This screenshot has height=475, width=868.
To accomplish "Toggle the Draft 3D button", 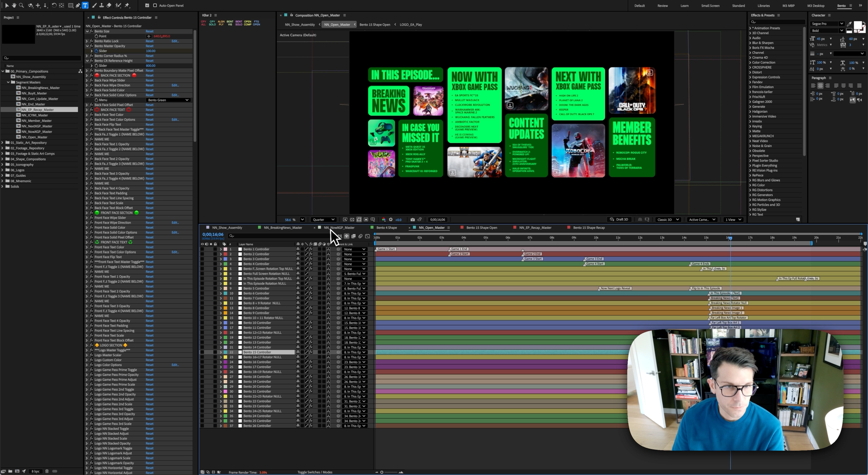I will click(619, 219).
